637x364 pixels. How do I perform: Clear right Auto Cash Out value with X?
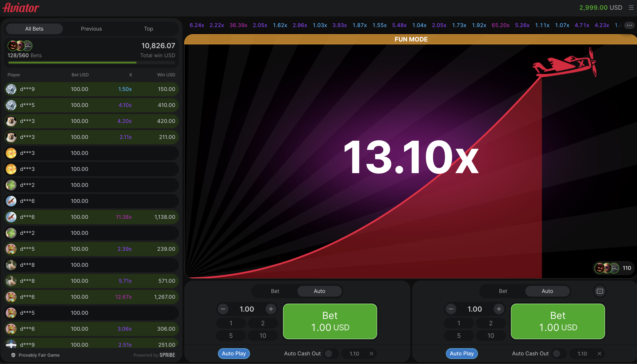click(x=599, y=354)
